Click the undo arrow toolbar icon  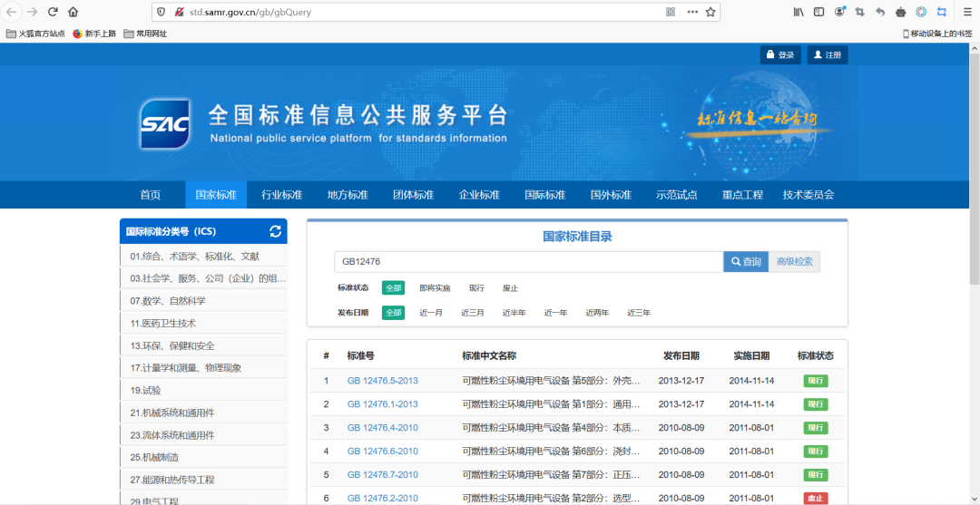click(880, 12)
